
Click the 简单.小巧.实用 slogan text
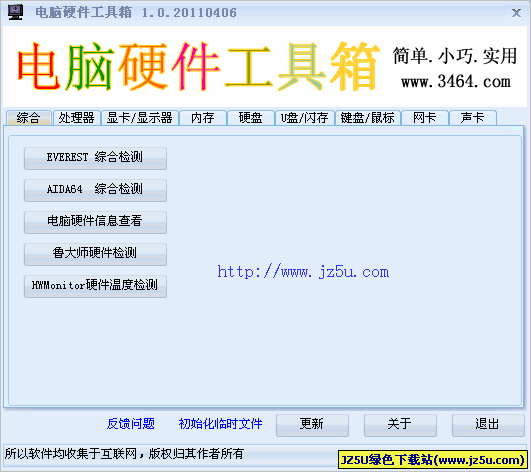[x=455, y=56]
